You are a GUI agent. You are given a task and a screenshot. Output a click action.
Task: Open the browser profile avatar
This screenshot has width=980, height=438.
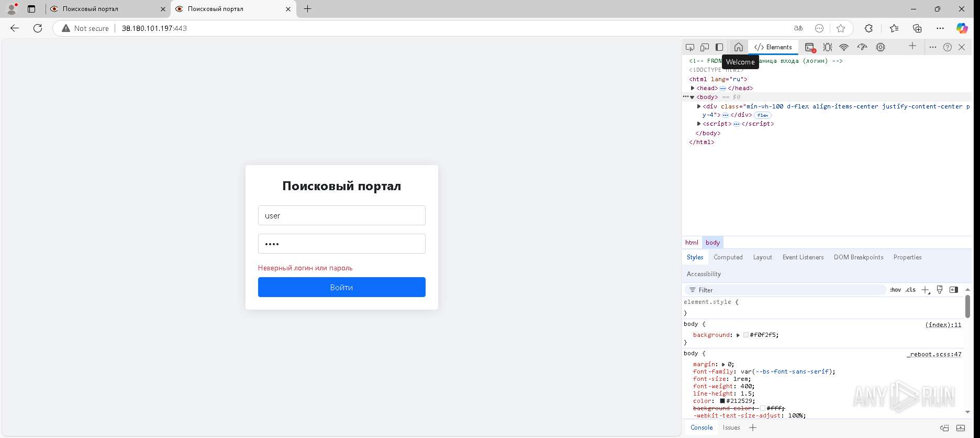click(x=11, y=9)
